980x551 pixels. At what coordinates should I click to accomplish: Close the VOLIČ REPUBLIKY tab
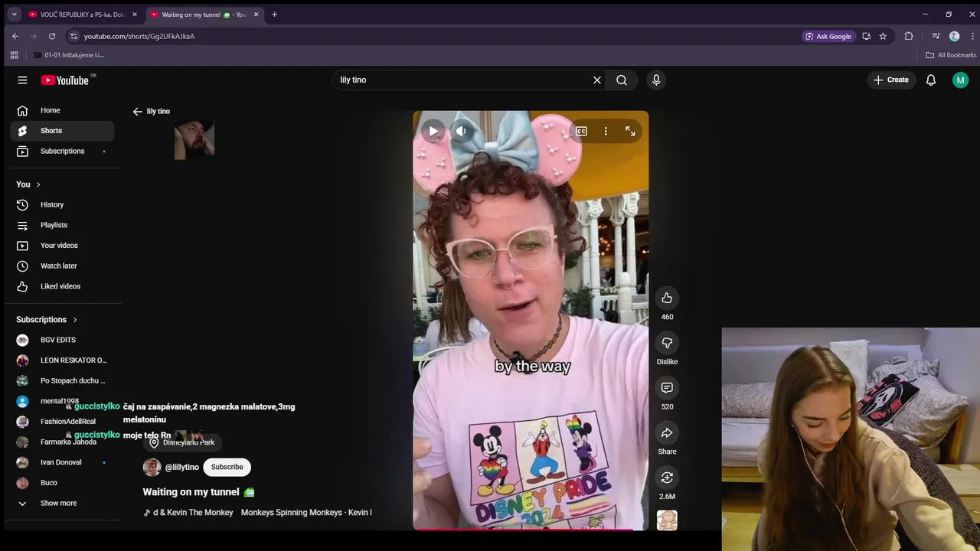click(135, 15)
